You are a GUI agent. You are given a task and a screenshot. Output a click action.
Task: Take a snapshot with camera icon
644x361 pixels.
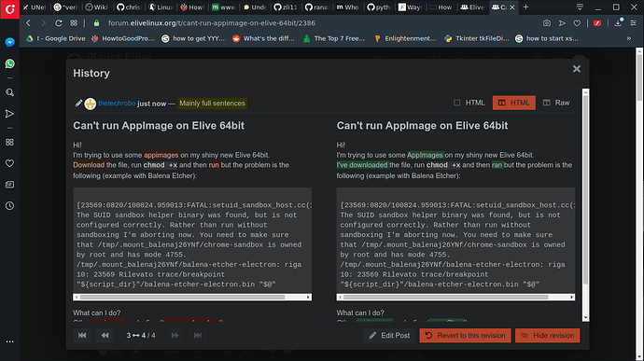(547, 23)
